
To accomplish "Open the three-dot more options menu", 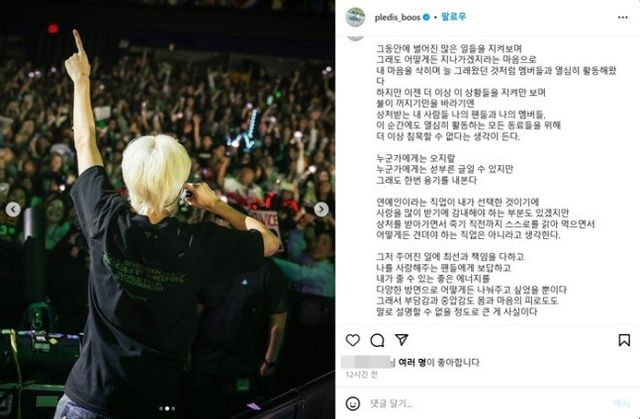I will pos(623,17).
